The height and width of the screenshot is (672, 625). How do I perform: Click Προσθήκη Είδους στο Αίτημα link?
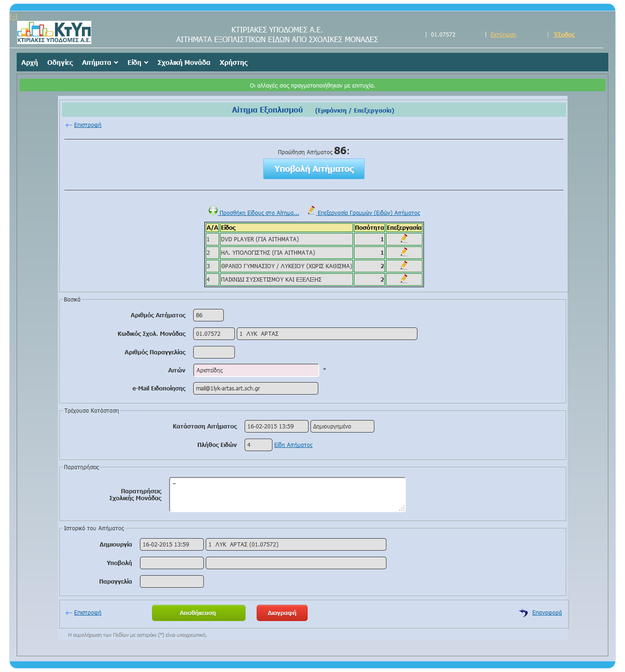coord(259,213)
